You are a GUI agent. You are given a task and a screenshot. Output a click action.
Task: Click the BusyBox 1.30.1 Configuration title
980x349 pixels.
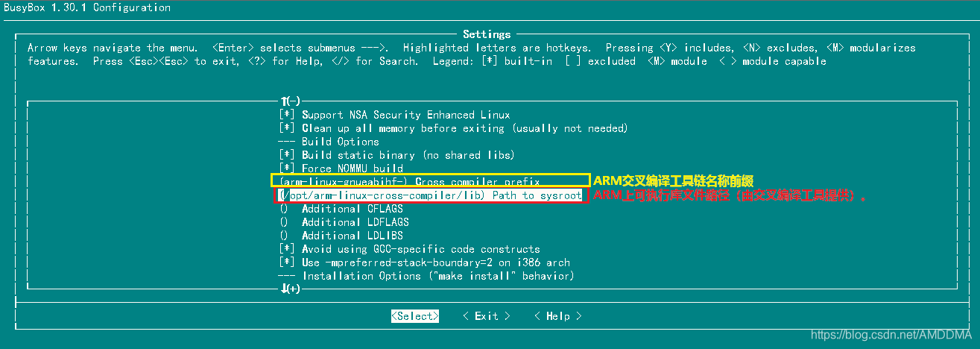86,8
